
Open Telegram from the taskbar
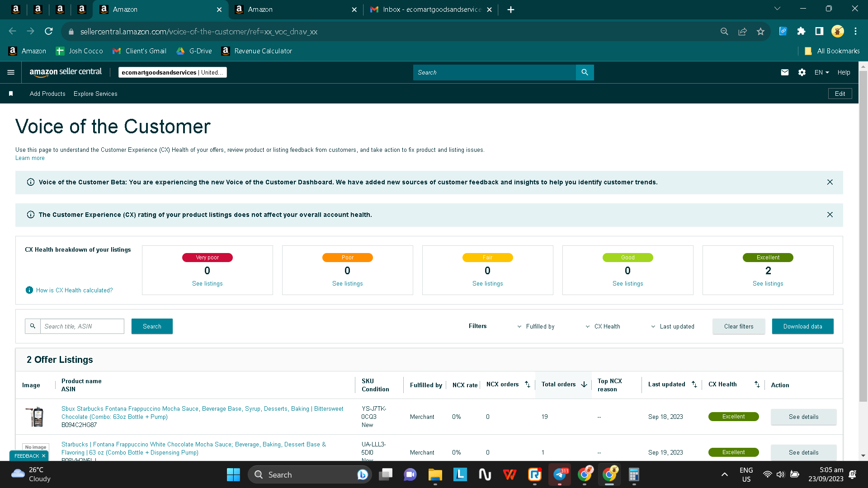[x=560, y=474]
